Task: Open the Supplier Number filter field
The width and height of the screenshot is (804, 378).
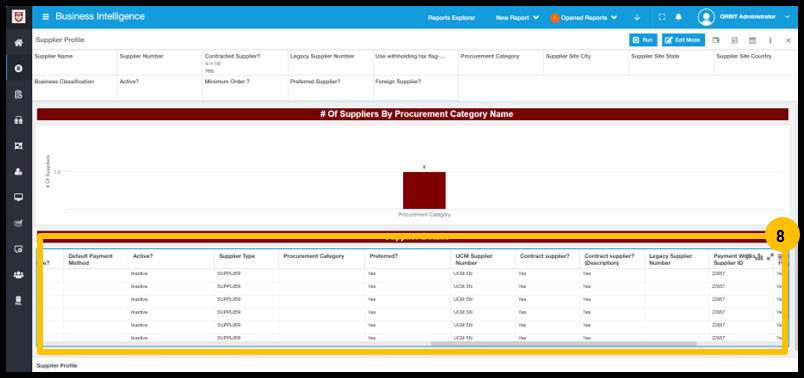Action: point(160,63)
